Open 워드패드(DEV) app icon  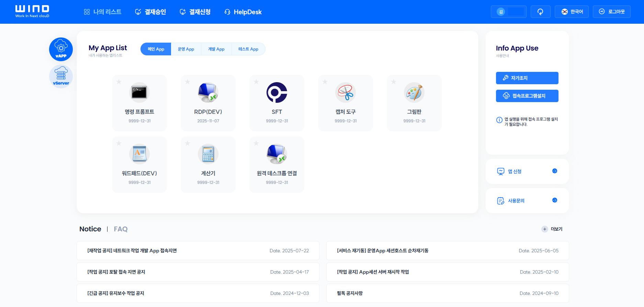point(139,154)
